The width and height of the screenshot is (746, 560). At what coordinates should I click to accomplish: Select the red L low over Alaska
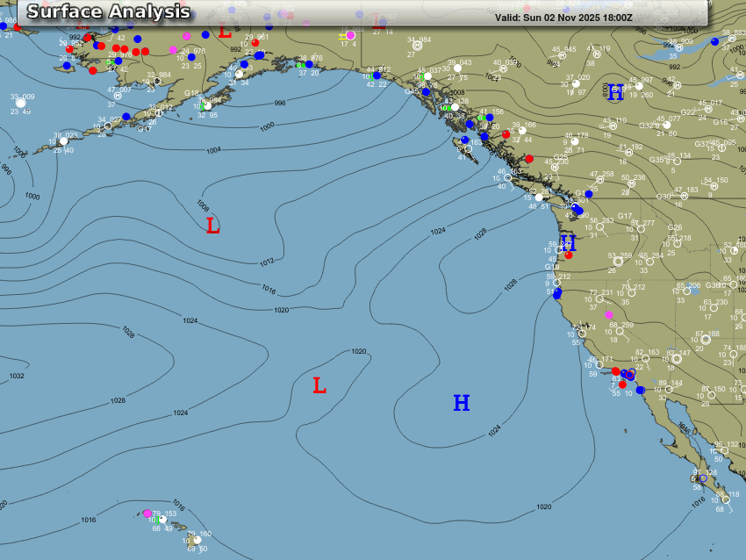(225, 32)
